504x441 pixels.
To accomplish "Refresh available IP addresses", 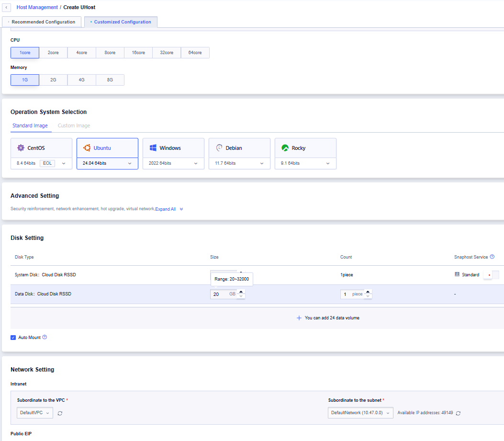I will click(459, 413).
